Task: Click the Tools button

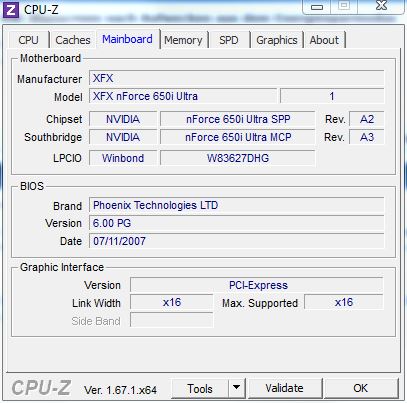Action: (200, 388)
